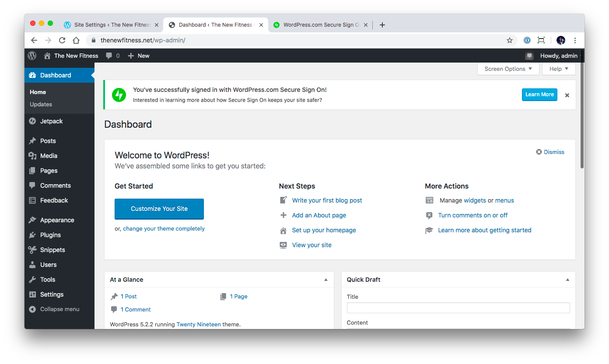
Task: Open the Howdy, admin account menu
Action: click(559, 56)
